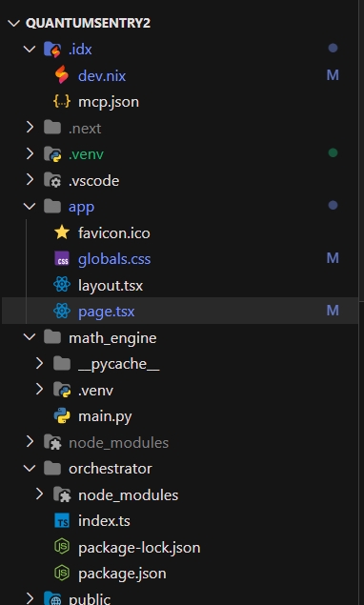Click the math_engine folder icon

pos(52,337)
